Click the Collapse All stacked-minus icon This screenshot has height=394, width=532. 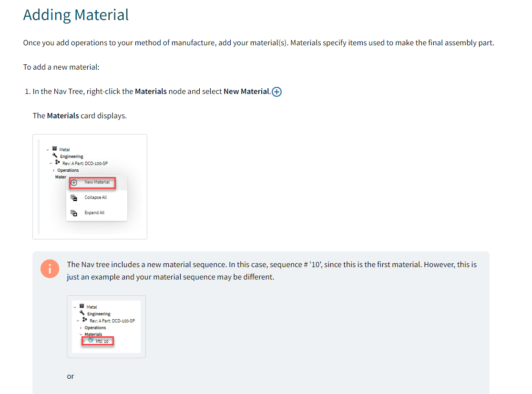click(74, 197)
